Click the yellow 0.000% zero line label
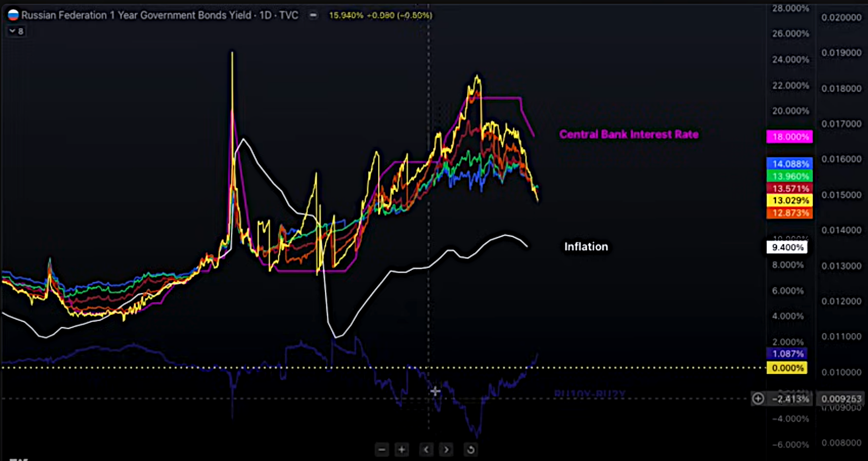 point(787,368)
